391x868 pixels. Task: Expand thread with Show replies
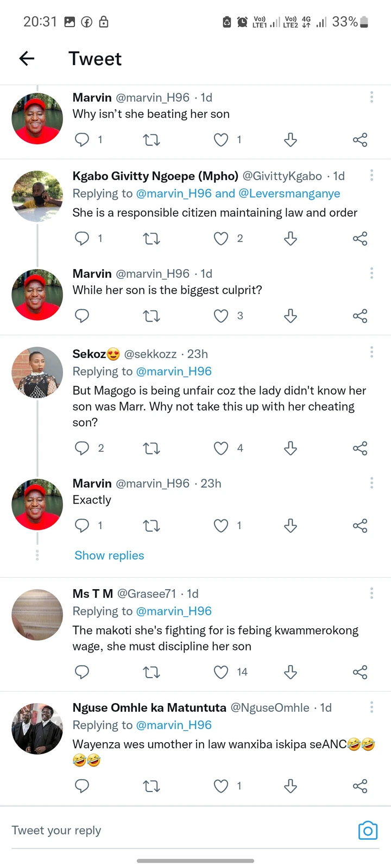click(109, 556)
